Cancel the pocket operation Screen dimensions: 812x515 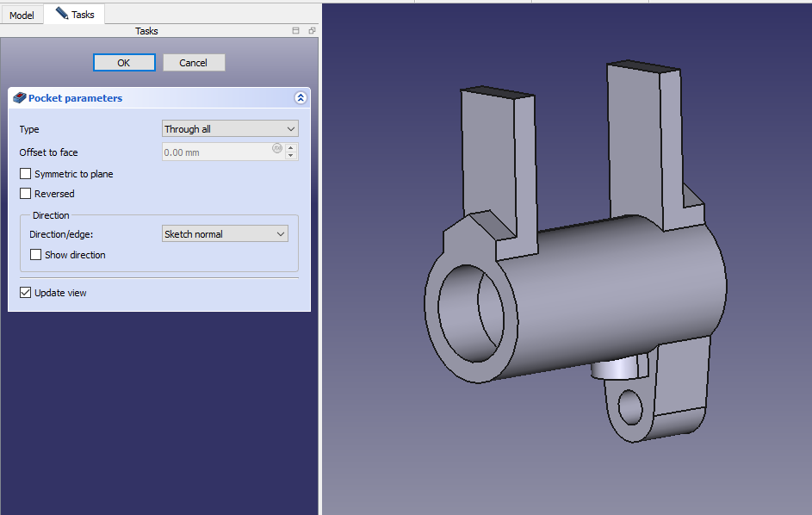pyautogui.click(x=194, y=63)
